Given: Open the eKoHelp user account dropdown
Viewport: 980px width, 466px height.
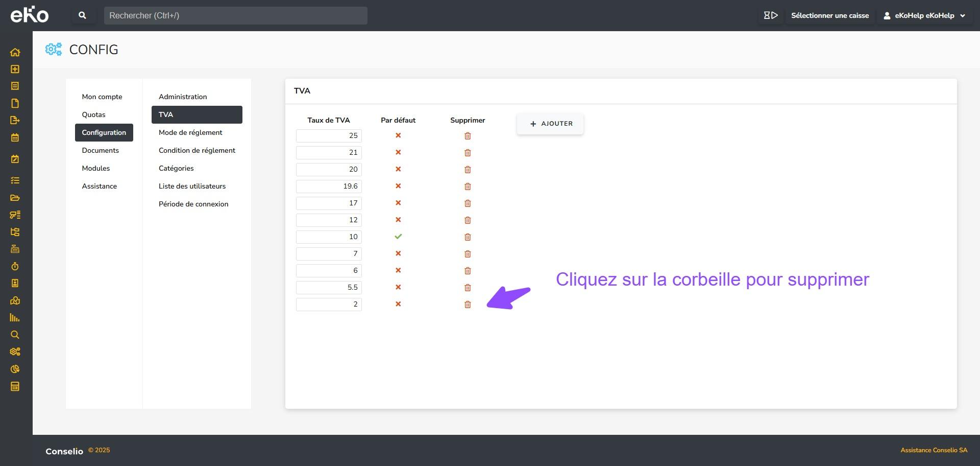Looking at the screenshot, I should point(924,15).
